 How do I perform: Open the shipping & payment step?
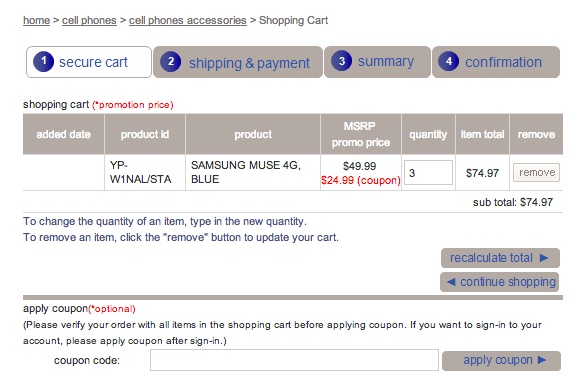(238, 62)
